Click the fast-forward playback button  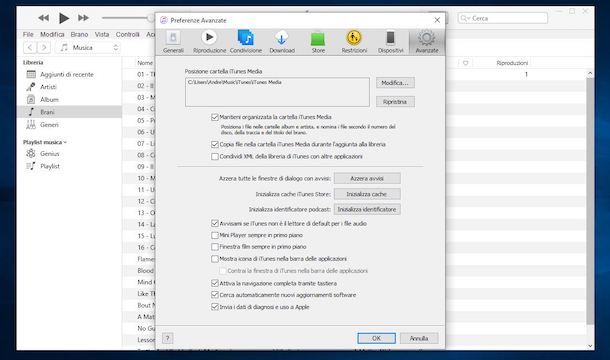(x=83, y=18)
